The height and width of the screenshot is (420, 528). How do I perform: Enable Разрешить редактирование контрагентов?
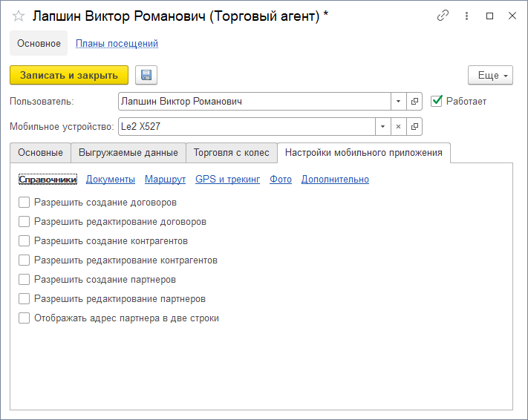click(25, 260)
